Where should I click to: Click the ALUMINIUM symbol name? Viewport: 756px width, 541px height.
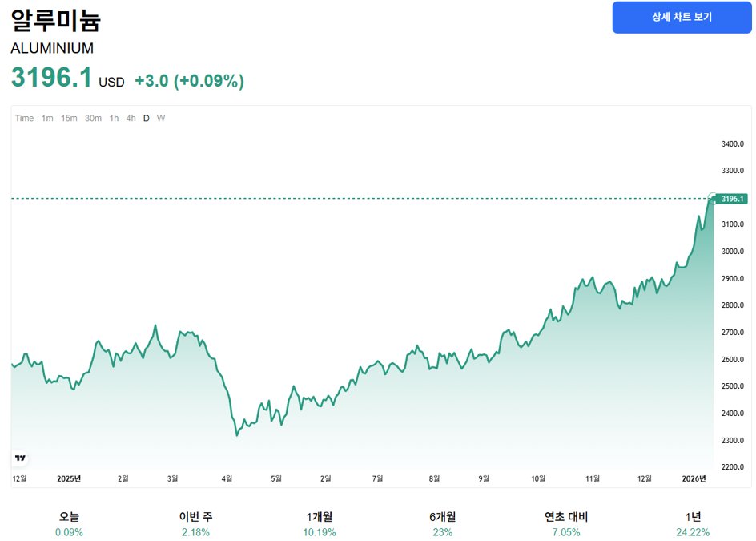click(52, 48)
